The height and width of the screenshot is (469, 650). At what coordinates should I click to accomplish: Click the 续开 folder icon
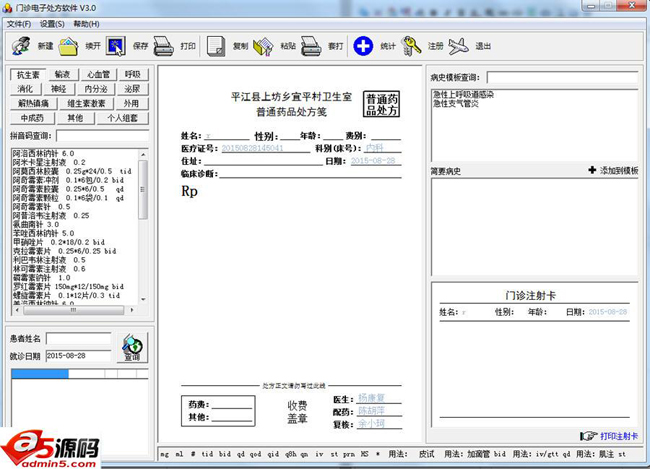(x=68, y=45)
